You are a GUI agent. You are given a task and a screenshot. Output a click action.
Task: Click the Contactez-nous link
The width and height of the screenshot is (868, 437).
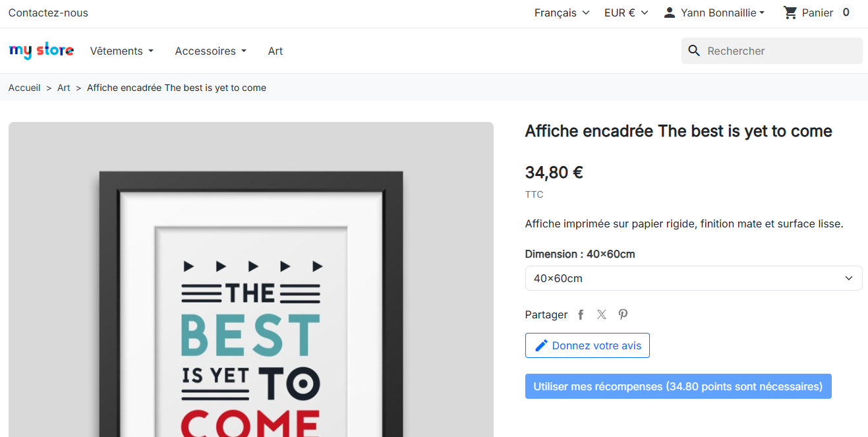pyautogui.click(x=48, y=13)
